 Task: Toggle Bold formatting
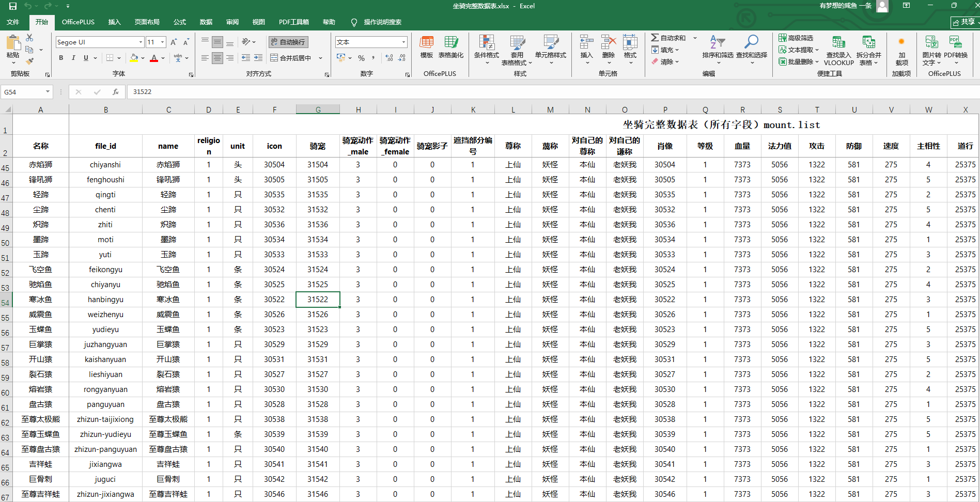[61, 58]
